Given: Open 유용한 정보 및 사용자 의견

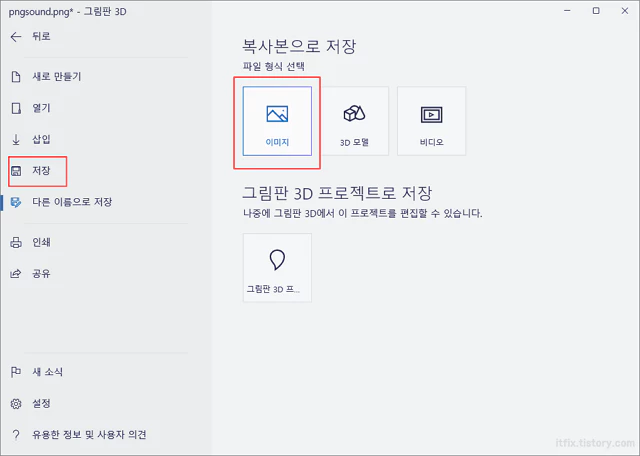Looking at the screenshot, I should (89, 435).
